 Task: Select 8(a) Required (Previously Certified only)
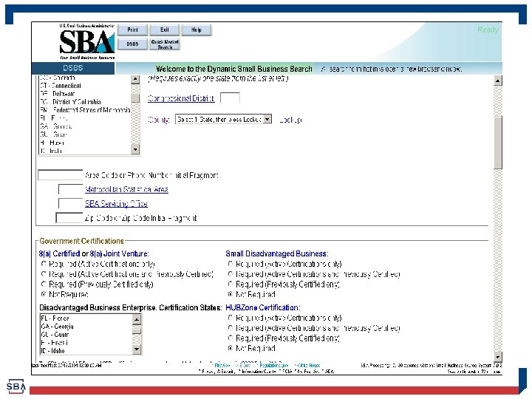tap(44, 284)
